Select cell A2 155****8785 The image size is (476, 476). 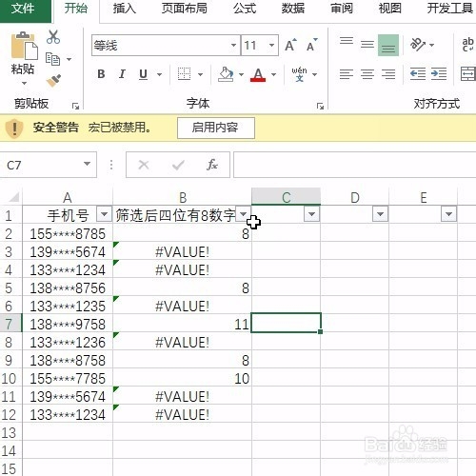[68, 233]
